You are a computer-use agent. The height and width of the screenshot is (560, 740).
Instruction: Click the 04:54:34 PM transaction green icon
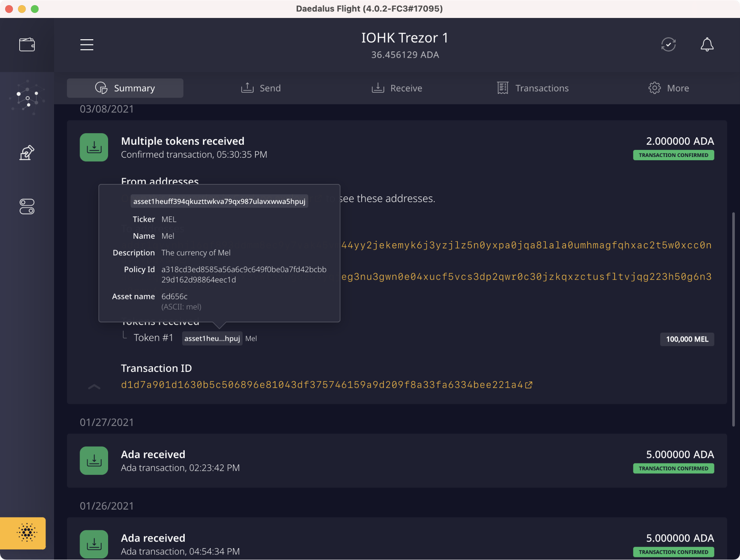[94, 544]
